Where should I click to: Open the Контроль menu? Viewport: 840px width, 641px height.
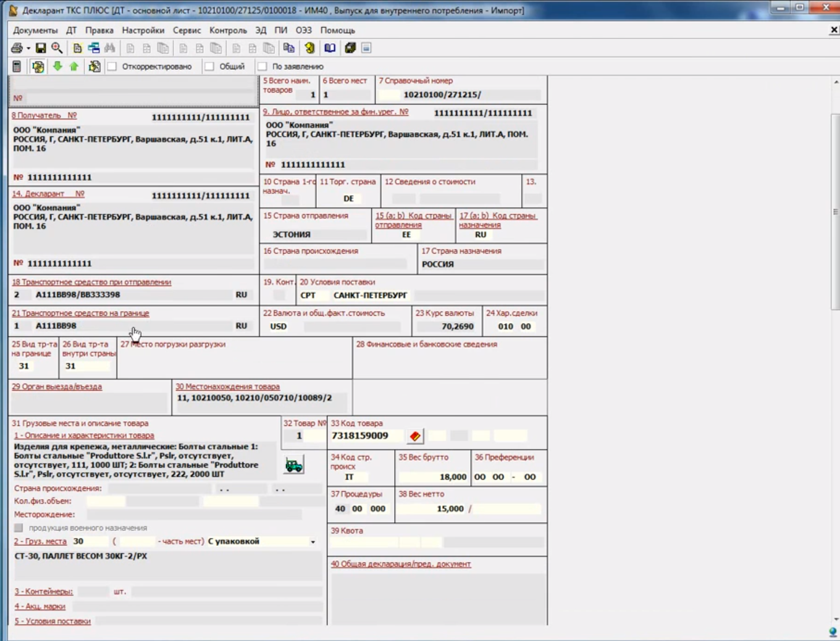click(x=228, y=30)
